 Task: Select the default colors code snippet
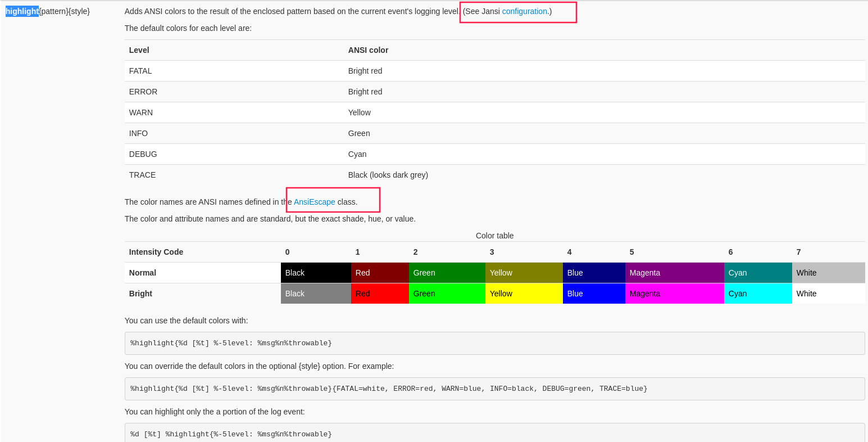[x=231, y=343]
